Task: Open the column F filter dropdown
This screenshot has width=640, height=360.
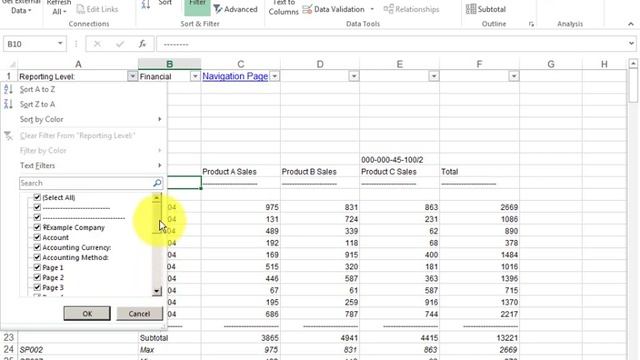Action: tap(513, 76)
